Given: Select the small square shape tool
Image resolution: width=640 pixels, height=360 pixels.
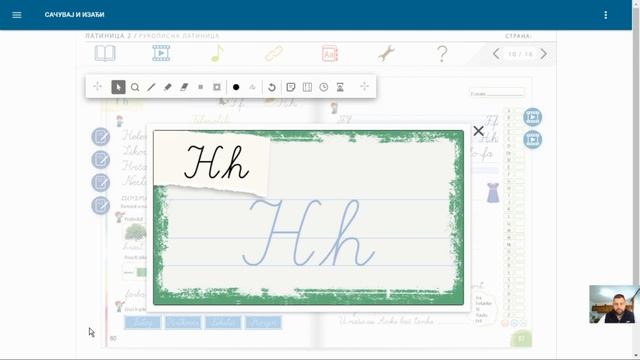Looking at the screenshot, I should 200,87.
